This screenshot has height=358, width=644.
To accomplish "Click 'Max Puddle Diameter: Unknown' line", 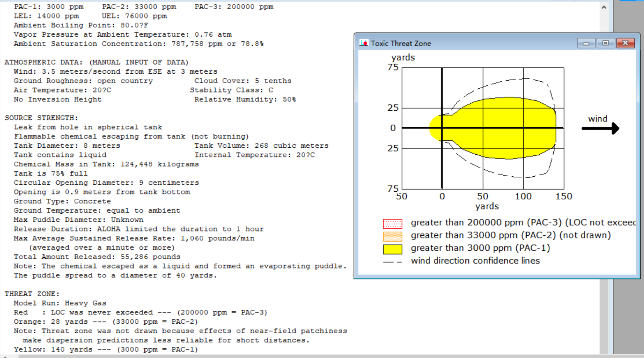I will tap(78, 220).
